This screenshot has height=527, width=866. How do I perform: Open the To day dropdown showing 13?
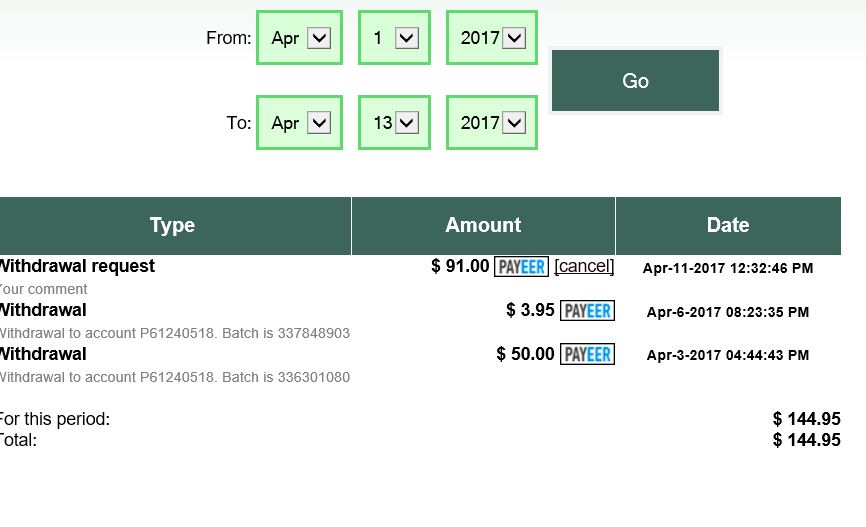point(394,123)
